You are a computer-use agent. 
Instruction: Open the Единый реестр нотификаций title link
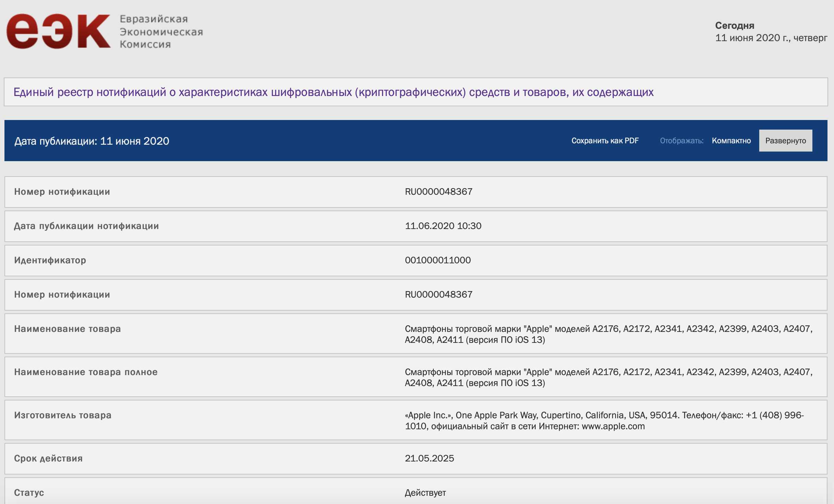(333, 92)
